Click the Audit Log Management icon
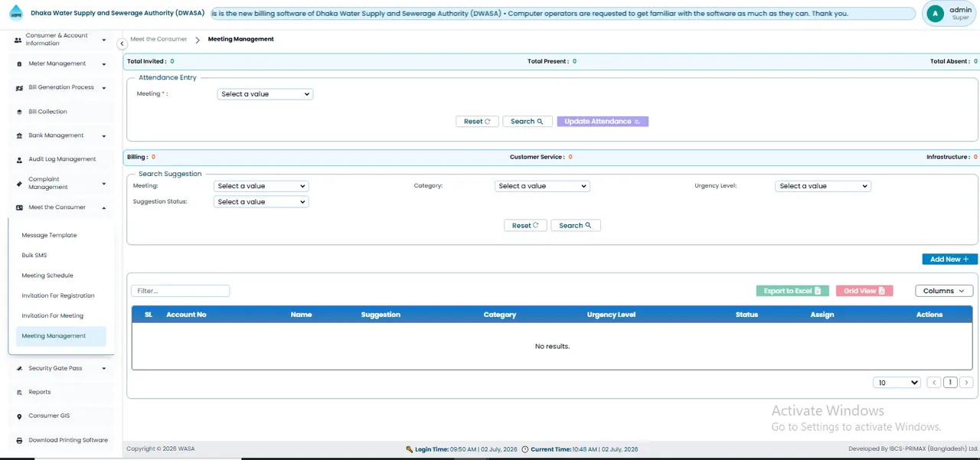The width and height of the screenshot is (980, 460). [x=20, y=160]
